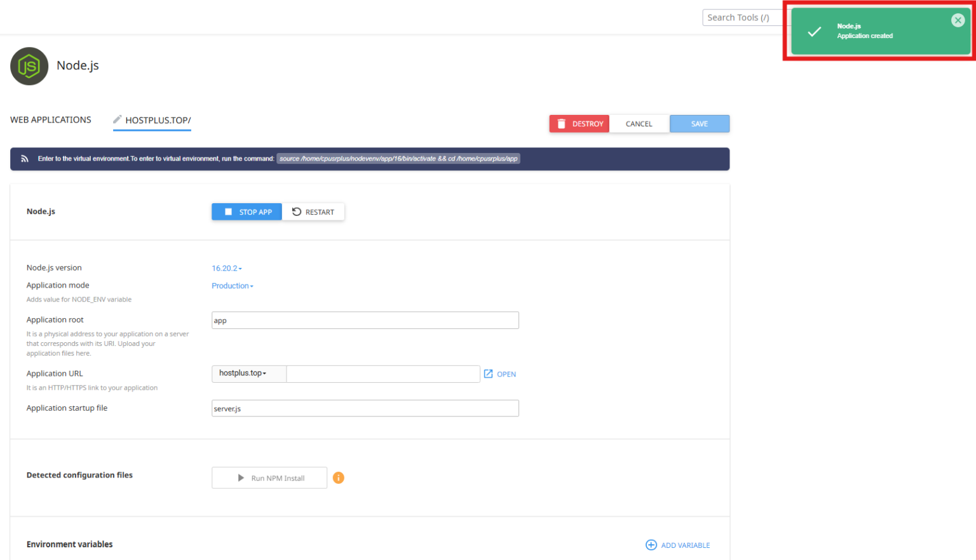Image resolution: width=976 pixels, height=560 pixels.
Task: Click the Application URL path field
Action: pos(383,373)
